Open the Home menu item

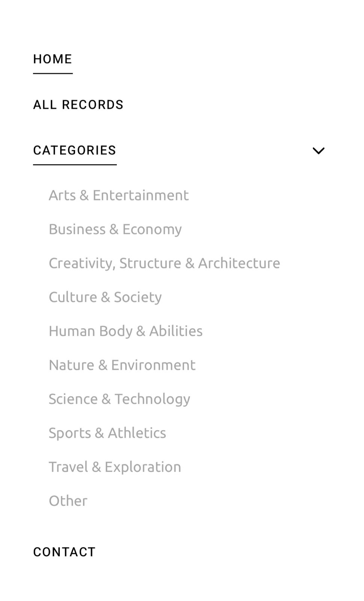(53, 59)
